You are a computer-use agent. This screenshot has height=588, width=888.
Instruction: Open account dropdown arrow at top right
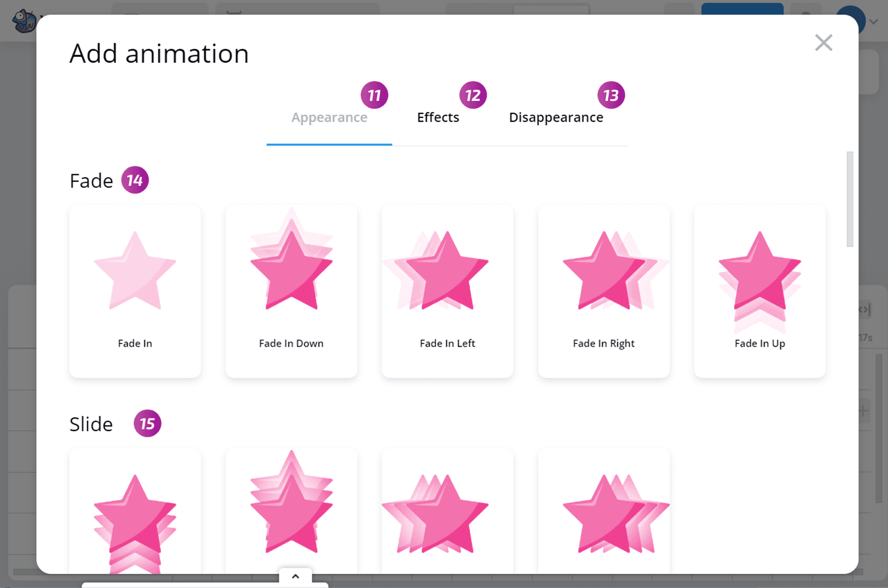874,21
